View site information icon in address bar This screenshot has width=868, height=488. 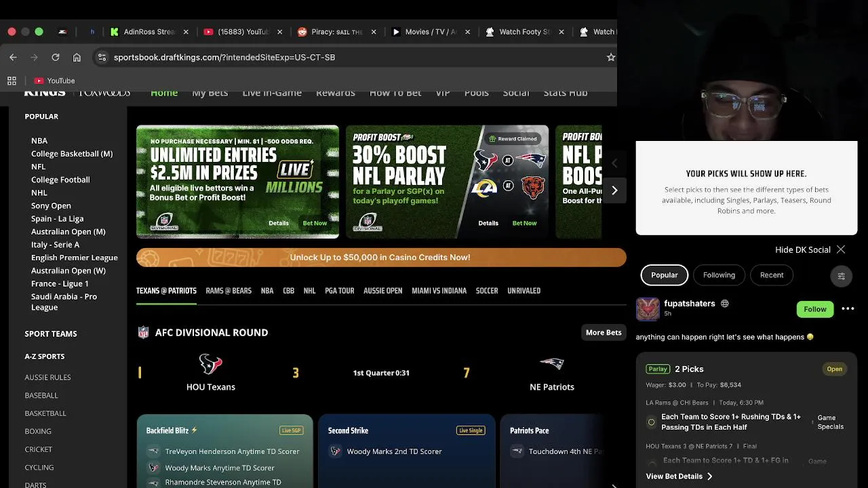pyautogui.click(x=102, y=58)
